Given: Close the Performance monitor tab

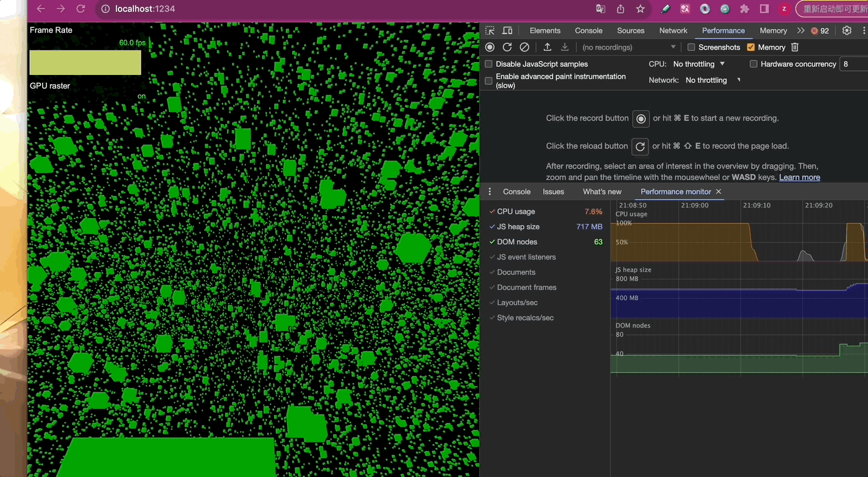Looking at the screenshot, I should [719, 191].
